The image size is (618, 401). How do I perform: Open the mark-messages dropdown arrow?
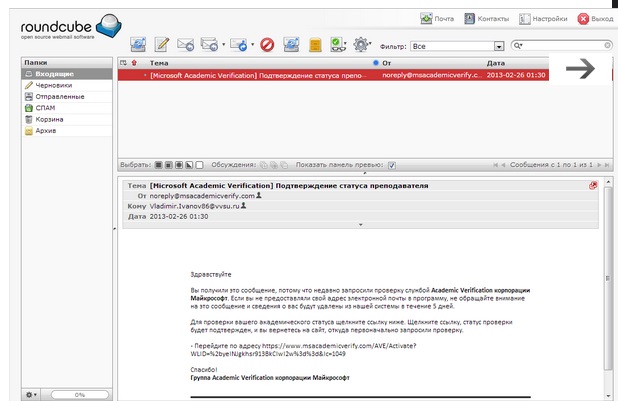[x=346, y=43]
